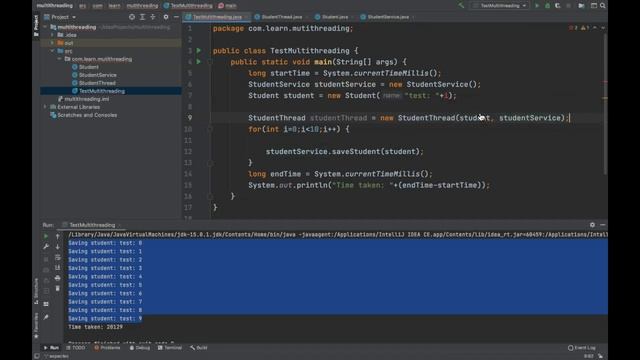The image size is (640, 360).
Task: Collapse all icon in Project panel header
Action: (153, 17)
